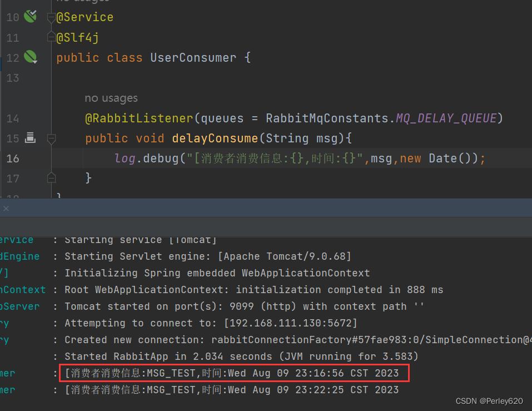532x411 pixels.
Task: Click the RabbitListener gutter icon beside delayConsume
Action: (x=30, y=138)
